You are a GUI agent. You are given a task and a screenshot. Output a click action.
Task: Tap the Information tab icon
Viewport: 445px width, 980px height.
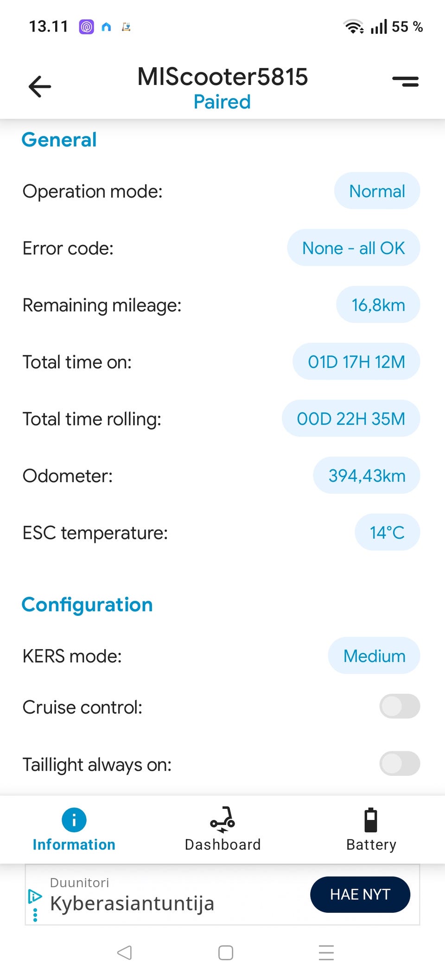74,819
